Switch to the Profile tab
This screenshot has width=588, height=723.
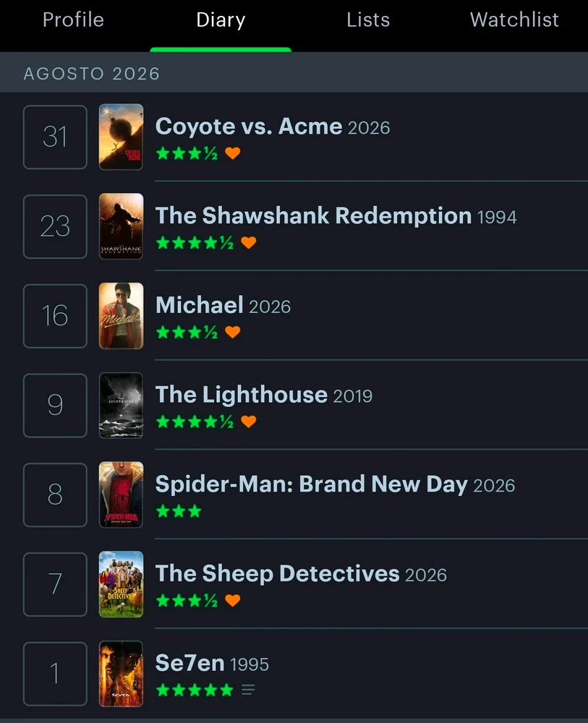click(73, 20)
